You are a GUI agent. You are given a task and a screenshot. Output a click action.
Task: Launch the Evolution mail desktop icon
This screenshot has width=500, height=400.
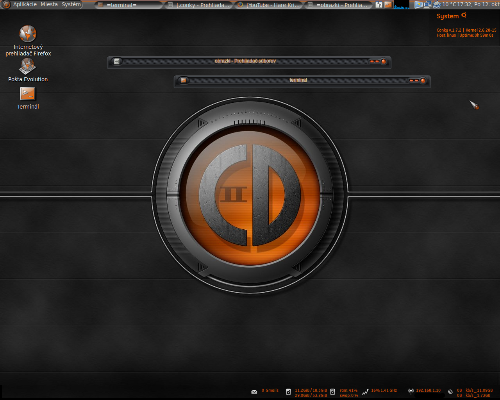coord(27,66)
